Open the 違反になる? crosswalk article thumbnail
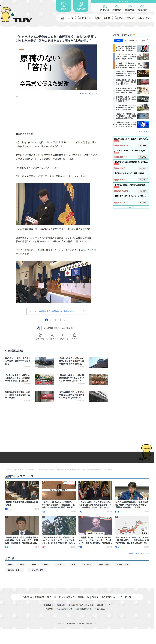The height and width of the screenshot is (644, 156). pos(44,379)
